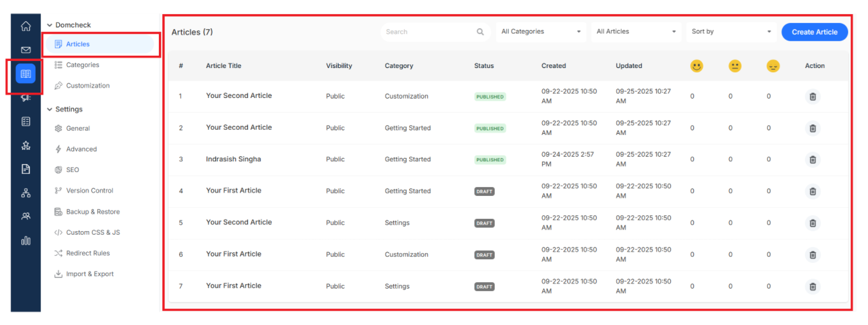
Task: Click DRAFT badge in row 4
Action: coord(484,191)
